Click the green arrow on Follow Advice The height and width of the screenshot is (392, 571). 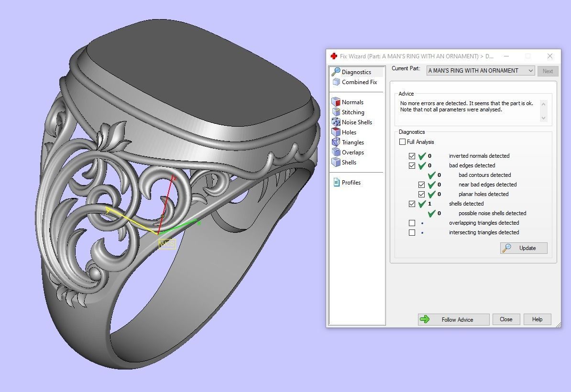coord(425,319)
